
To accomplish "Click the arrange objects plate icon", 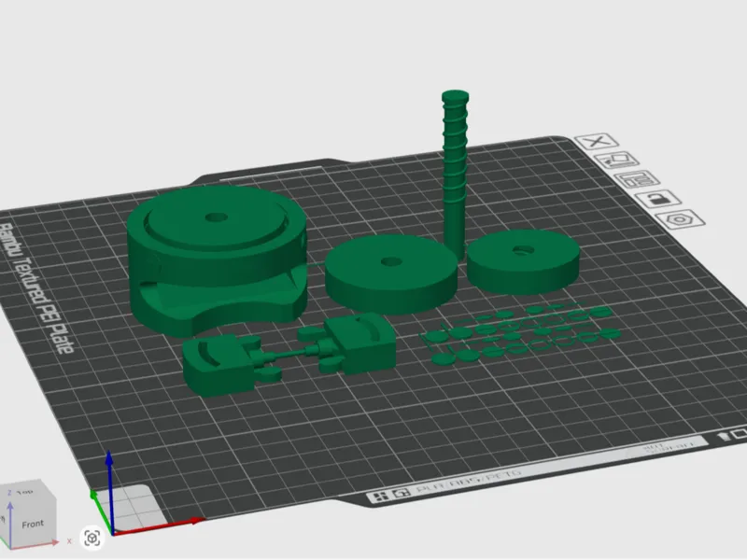I will 637,179.
